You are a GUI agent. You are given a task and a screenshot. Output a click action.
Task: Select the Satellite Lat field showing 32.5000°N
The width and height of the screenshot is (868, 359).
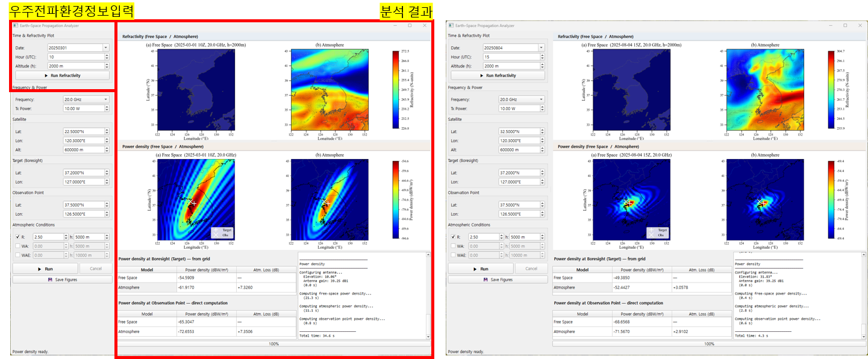point(522,131)
